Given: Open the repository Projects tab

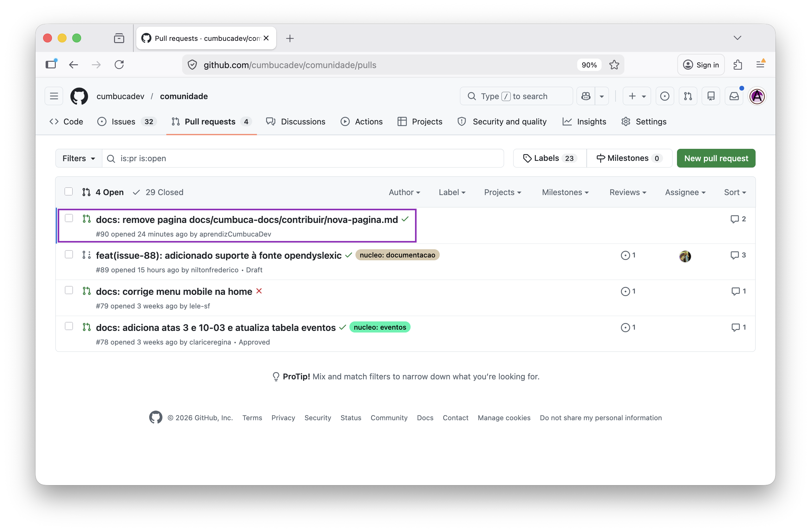Looking at the screenshot, I should (x=420, y=122).
